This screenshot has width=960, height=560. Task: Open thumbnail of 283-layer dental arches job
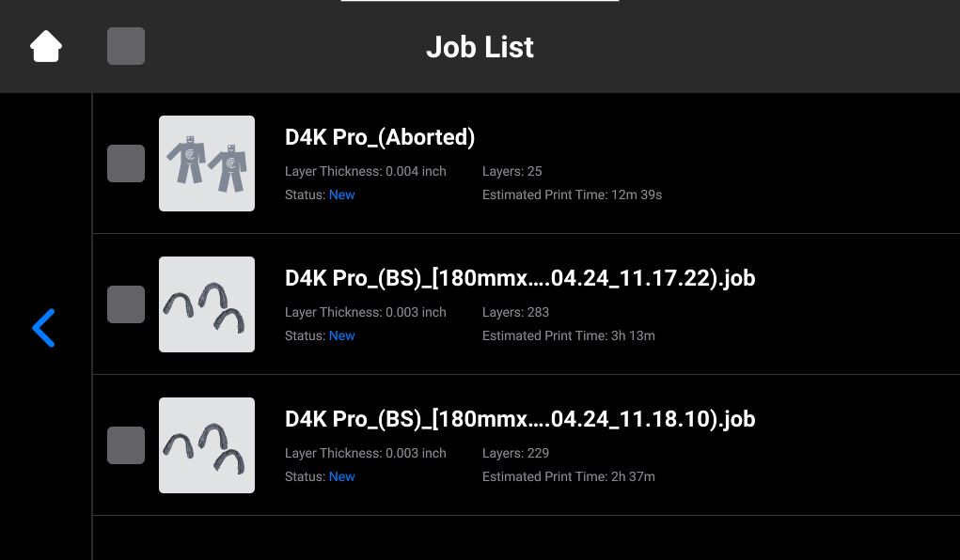(x=207, y=304)
